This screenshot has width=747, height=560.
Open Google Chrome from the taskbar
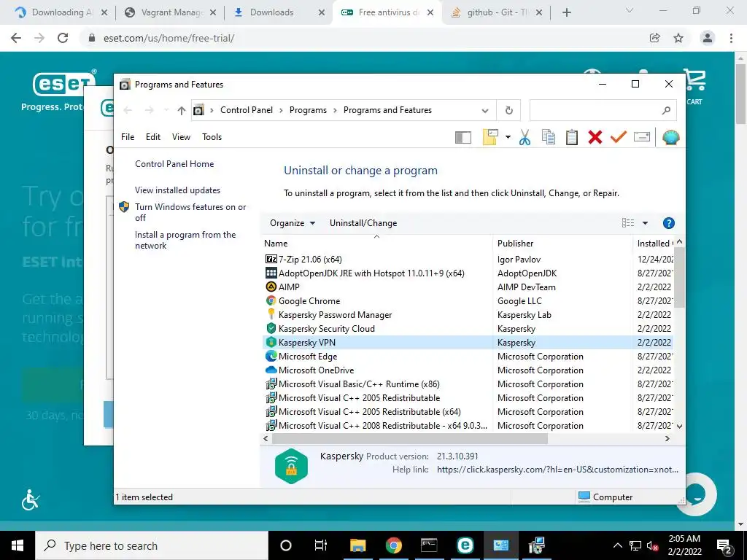coord(393,545)
